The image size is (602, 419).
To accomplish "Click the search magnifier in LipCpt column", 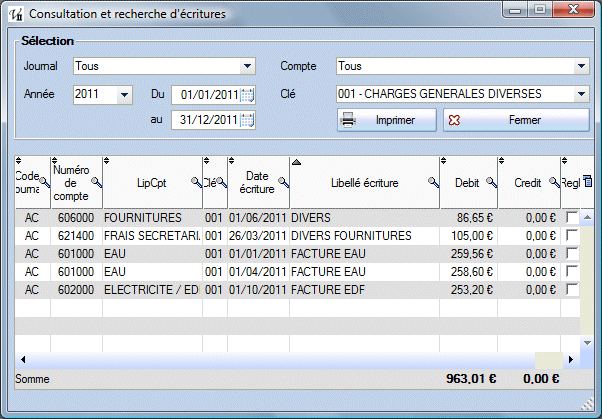I will click(196, 183).
